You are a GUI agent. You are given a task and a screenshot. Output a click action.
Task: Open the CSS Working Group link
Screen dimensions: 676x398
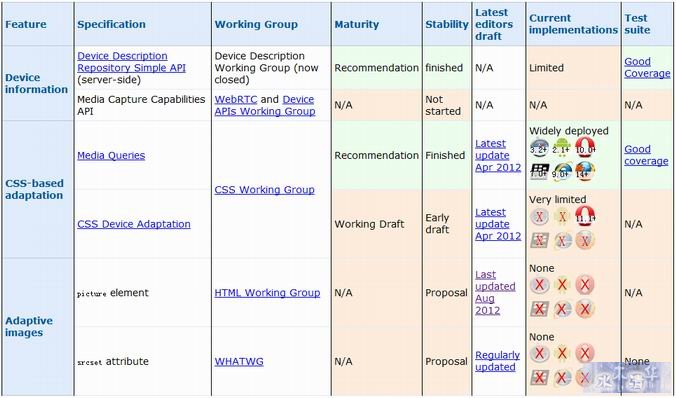(x=264, y=190)
